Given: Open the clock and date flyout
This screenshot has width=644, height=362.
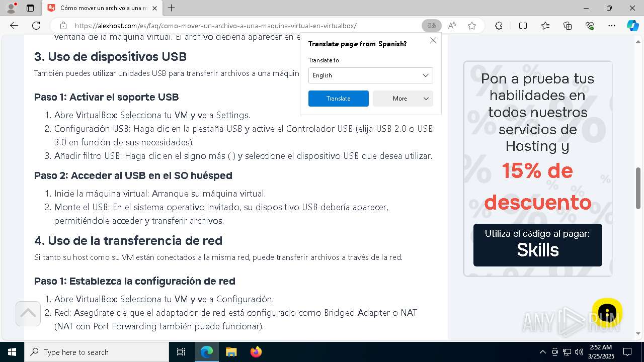Looking at the screenshot, I should 600,352.
